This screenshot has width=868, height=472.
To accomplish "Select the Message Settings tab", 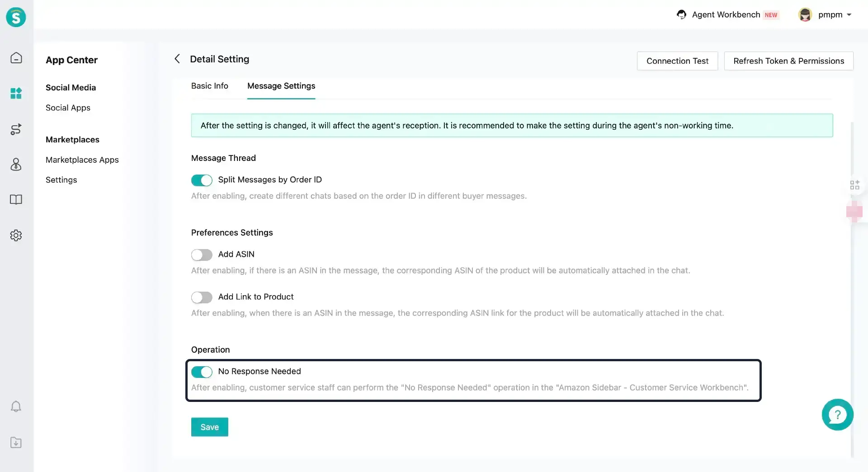I will click(x=281, y=86).
